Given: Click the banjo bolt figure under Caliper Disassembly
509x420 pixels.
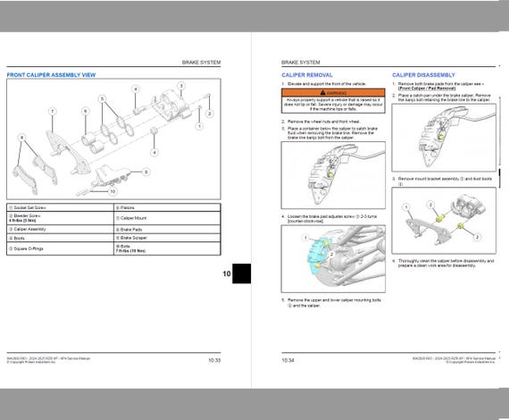Looking at the screenshot, I should (x=444, y=138).
